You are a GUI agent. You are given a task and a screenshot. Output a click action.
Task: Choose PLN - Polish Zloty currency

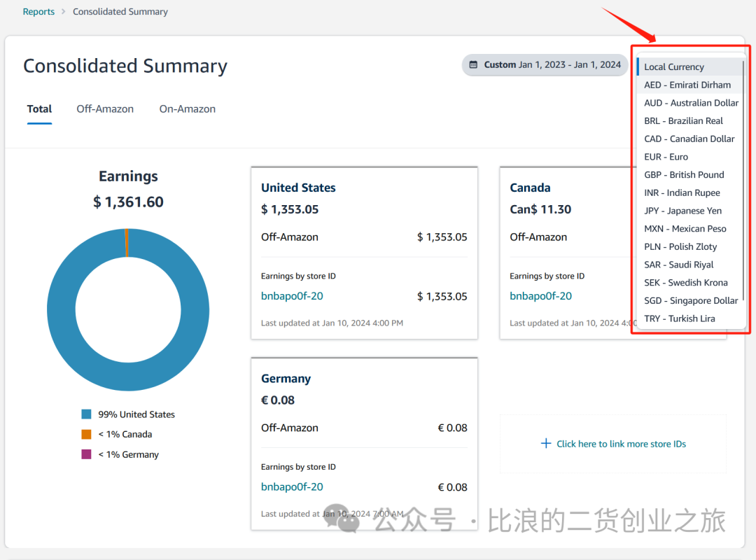coord(690,246)
